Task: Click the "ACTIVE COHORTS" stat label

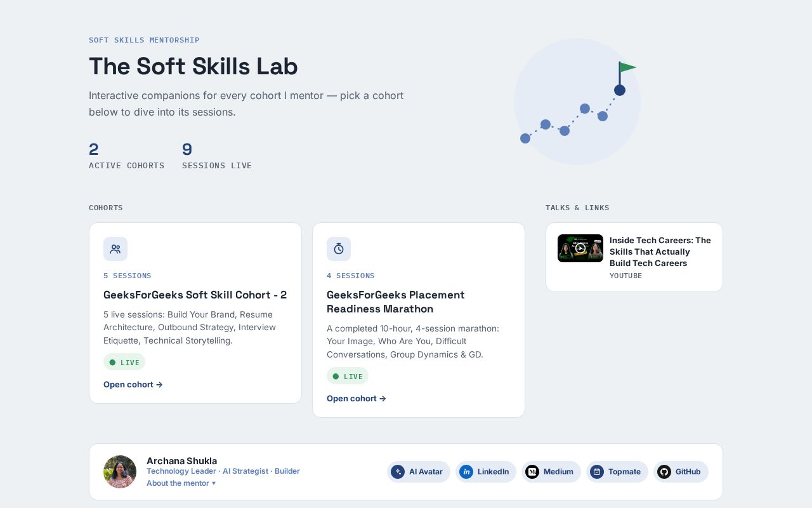Action: 127,166
